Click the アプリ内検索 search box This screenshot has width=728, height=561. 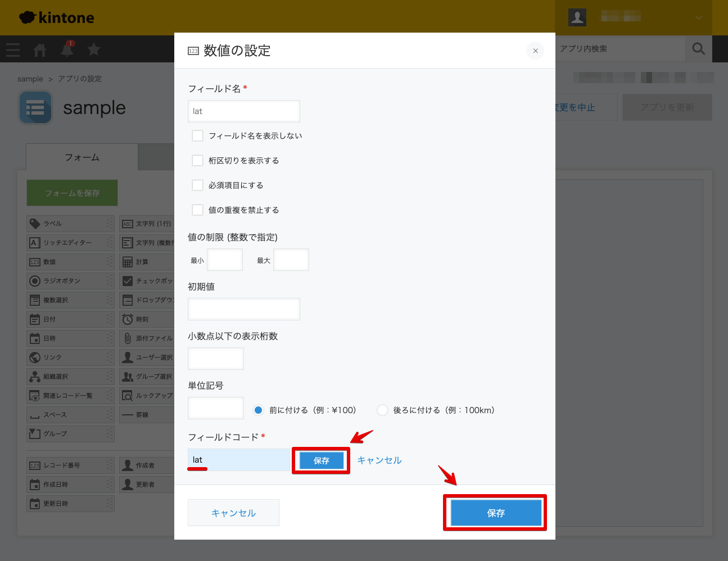621,49
